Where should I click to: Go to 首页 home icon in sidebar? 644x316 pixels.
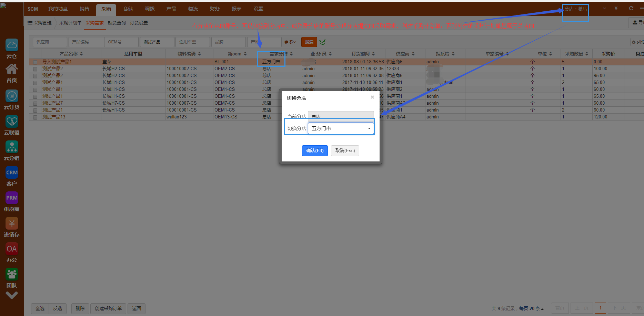tap(12, 70)
